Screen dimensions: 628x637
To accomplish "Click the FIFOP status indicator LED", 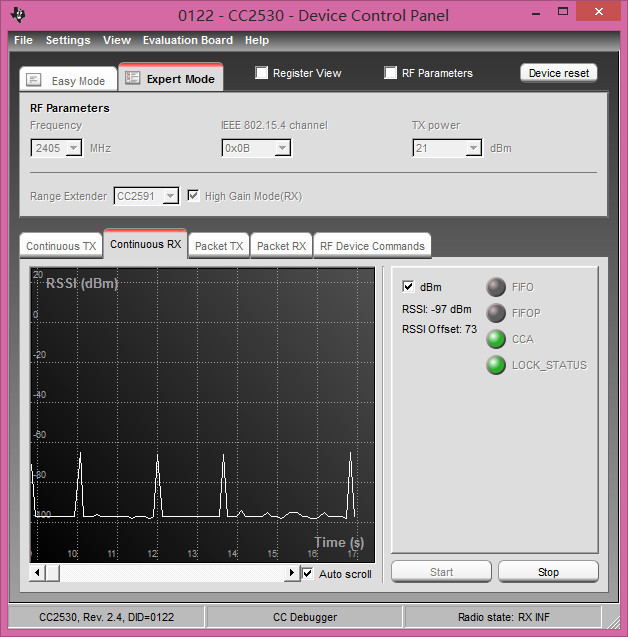I will coord(496,313).
